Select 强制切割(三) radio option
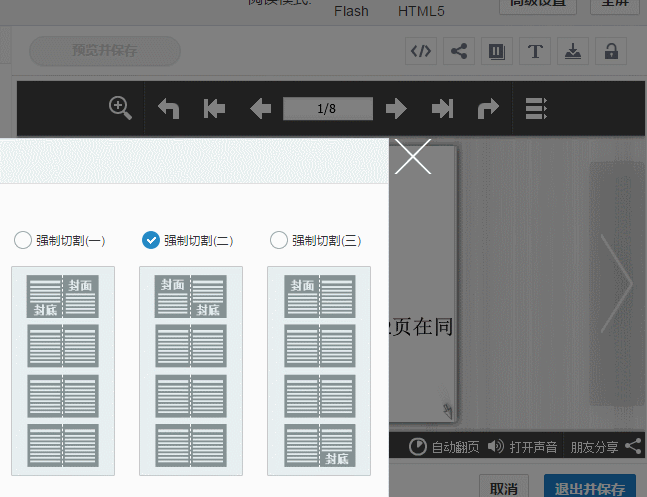 click(x=279, y=240)
